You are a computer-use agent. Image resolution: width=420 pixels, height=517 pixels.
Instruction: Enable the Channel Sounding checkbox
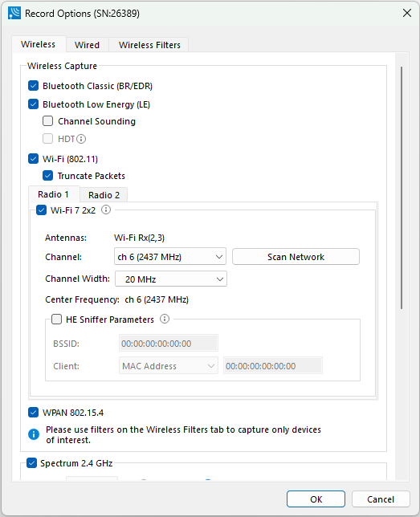48,121
